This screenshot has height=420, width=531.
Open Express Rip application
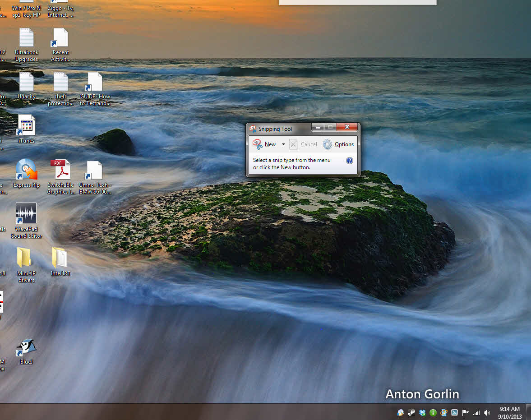(x=26, y=169)
